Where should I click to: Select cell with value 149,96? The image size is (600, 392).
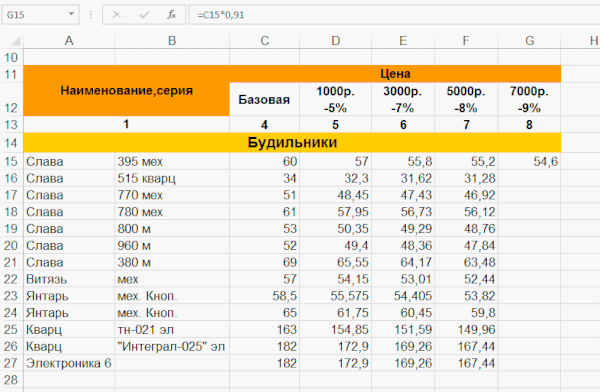466,329
